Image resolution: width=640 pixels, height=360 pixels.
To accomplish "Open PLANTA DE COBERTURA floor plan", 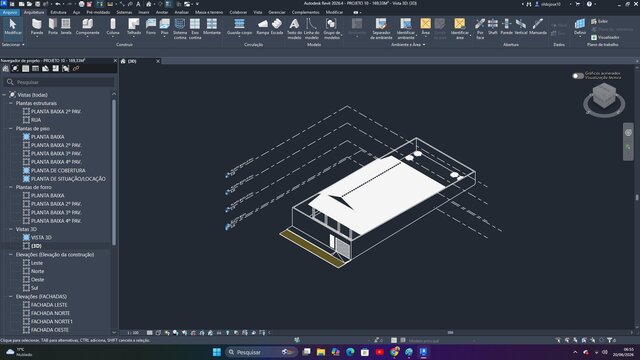I will point(58,171).
